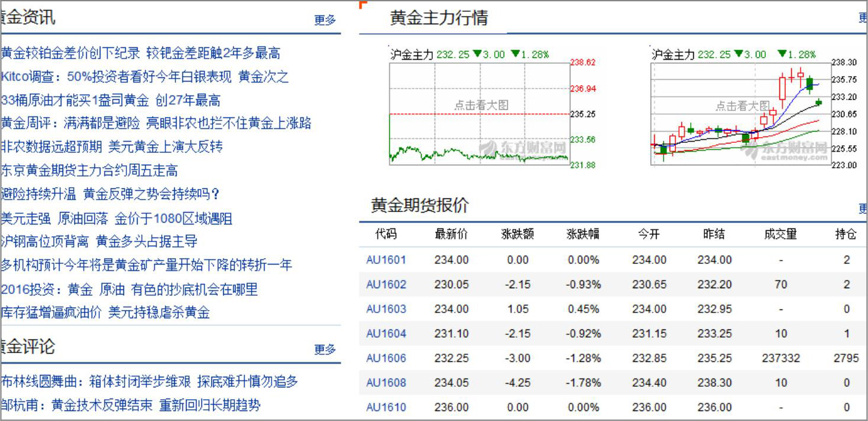Open the 沪金主力 intraday chart thumbnail
This screenshot has height=421, width=868.
479,113
